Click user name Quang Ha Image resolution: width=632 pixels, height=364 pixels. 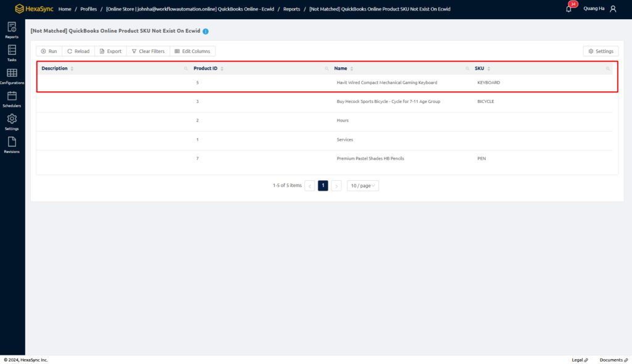click(x=594, y=9)
